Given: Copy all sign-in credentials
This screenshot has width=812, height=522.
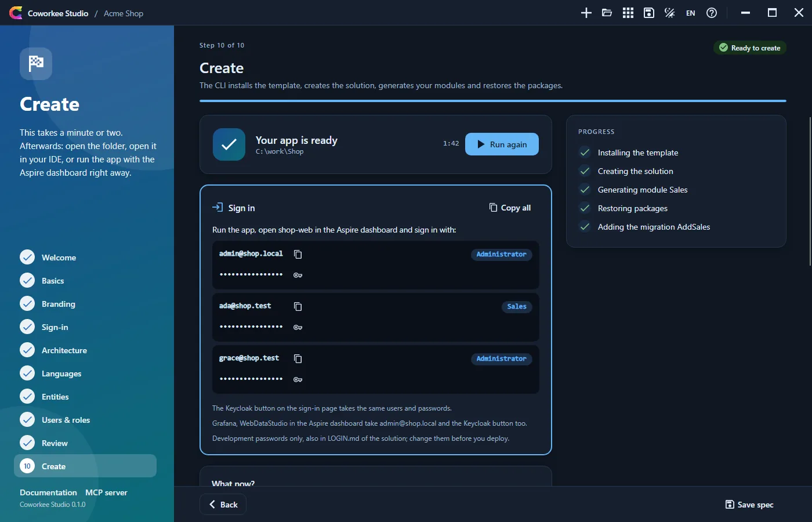Looking at the screenshot, I should [x=510, y=208].
